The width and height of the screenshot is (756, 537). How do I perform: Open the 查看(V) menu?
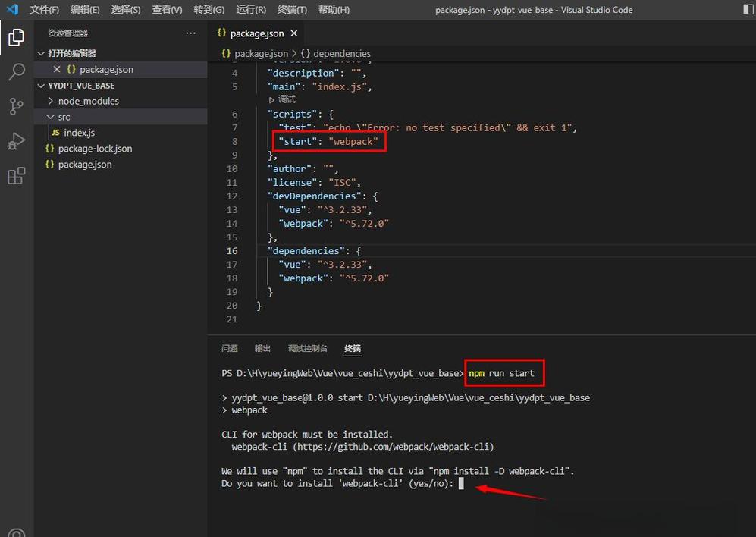[167, 10]
